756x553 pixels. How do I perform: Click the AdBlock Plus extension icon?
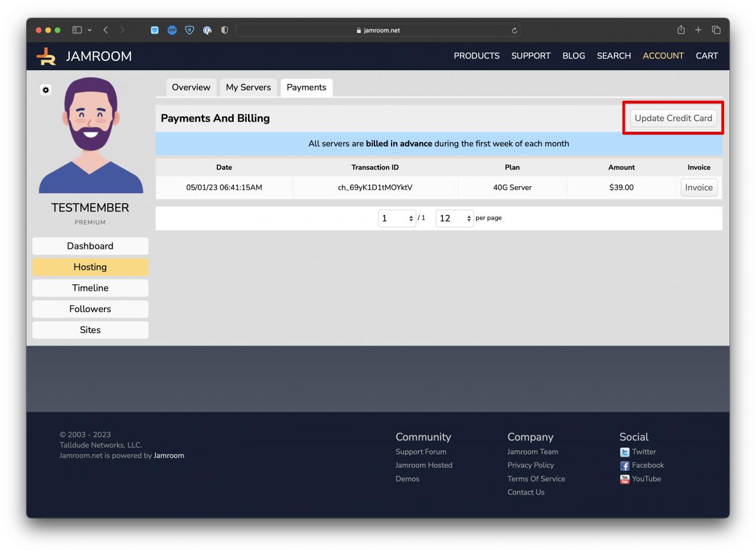pyautogui.click(x=172, y=30)
